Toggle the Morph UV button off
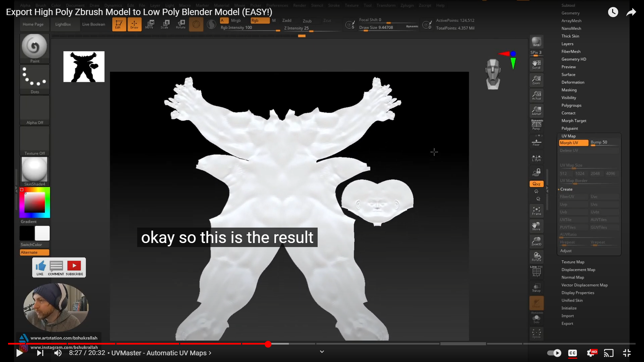This screenshot has width=644, height=362. coord(573,143)
